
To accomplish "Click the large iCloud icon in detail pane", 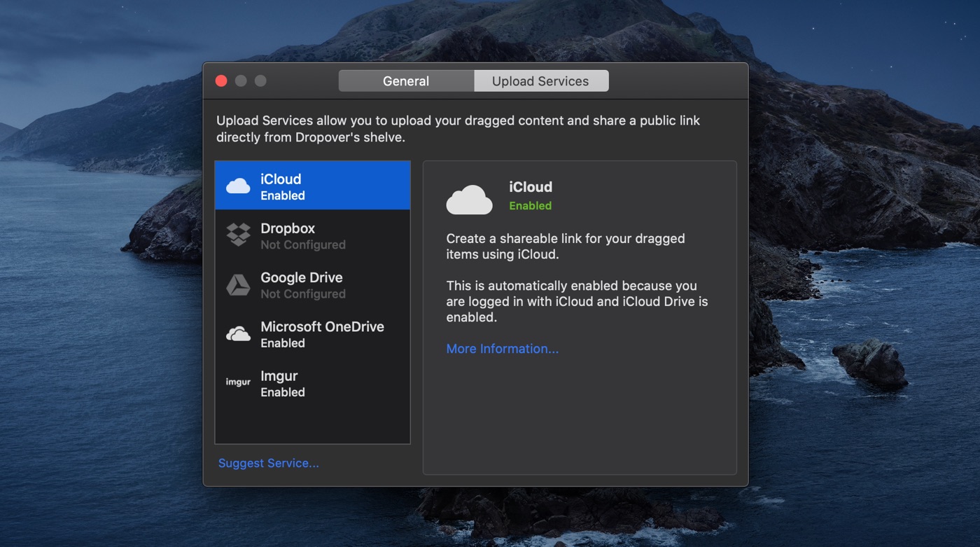I will coord(470,200).
